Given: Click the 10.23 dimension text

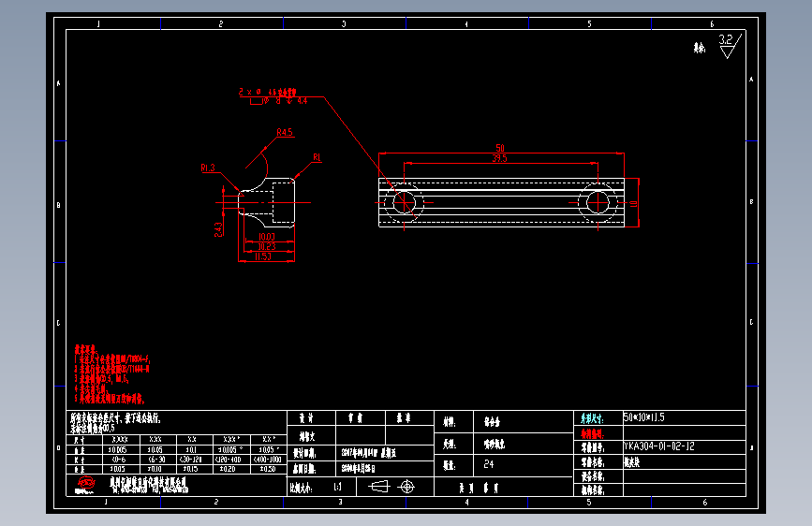Looking at the screenshot, I should (267, 246).
